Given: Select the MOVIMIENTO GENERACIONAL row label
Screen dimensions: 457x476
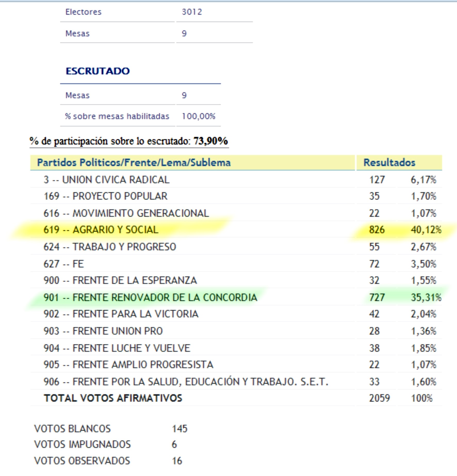Looking at the screenshot, I should (126, 213).
